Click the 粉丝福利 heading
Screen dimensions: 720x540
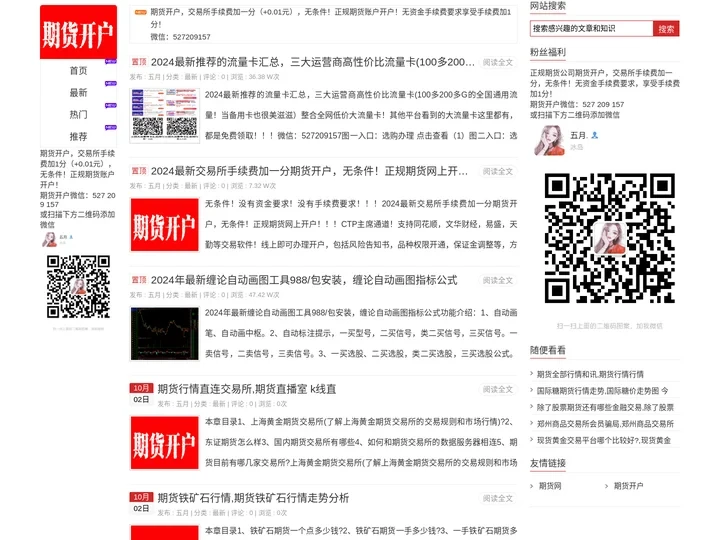click(548, 52)
